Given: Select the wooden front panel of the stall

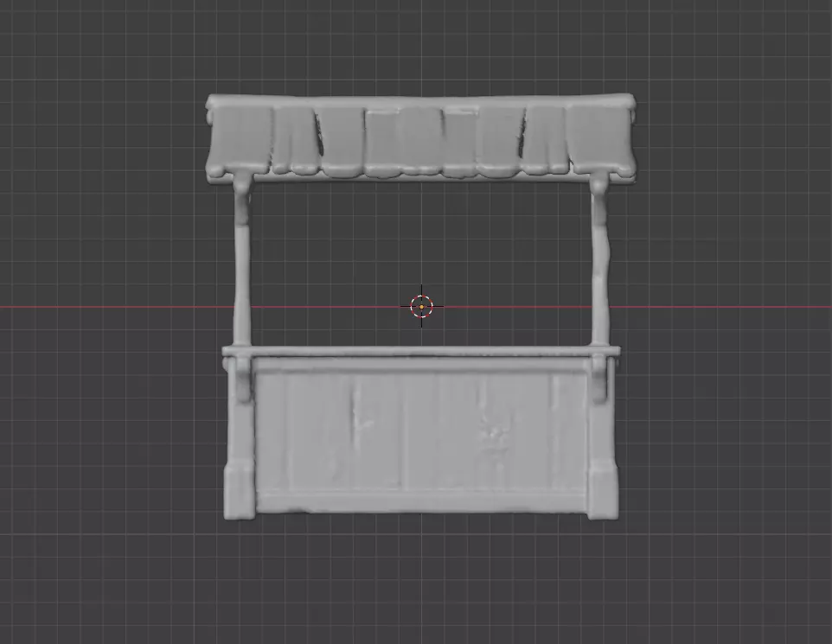Looking at the screenshot, I should pyautogui.click(x=421, y=435).
